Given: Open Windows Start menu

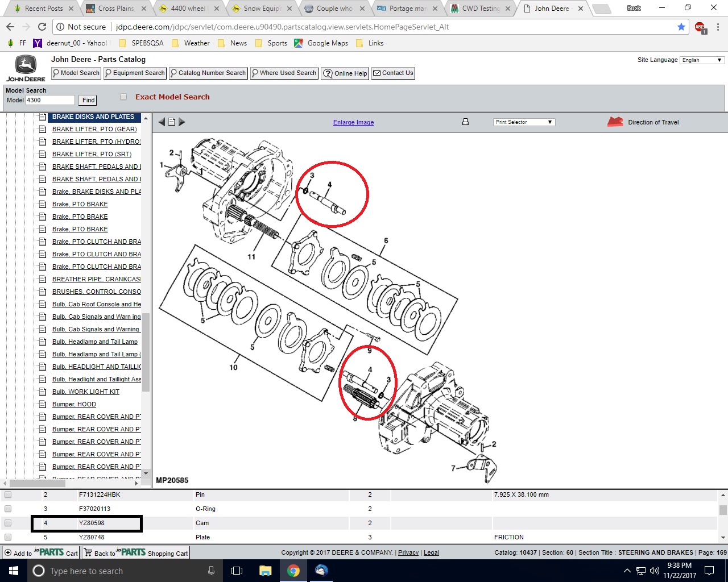Looking at the screenshot, I should (x=14, y=571).
